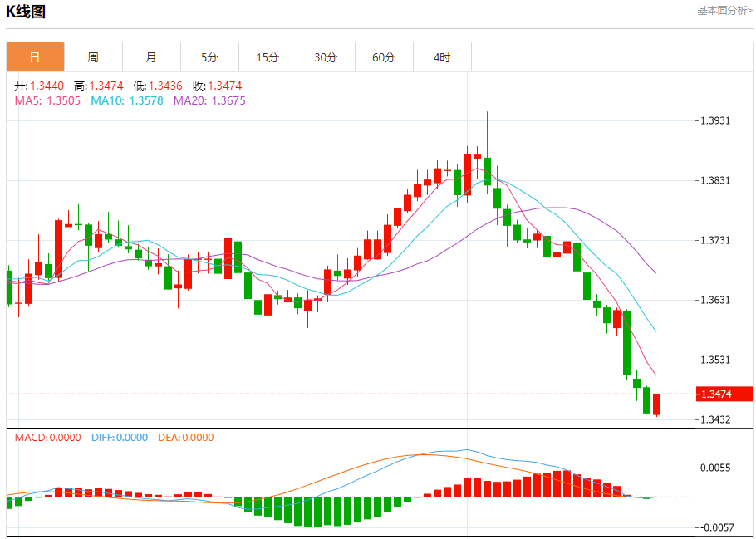Click the MA20: 1.3675 label
Image resolution: width=756 pixels, height=539 pixels.
click(x=209, y=100)
